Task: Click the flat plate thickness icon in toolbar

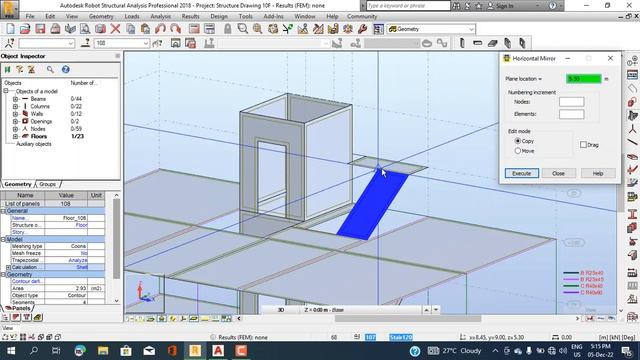Action: 493,43
